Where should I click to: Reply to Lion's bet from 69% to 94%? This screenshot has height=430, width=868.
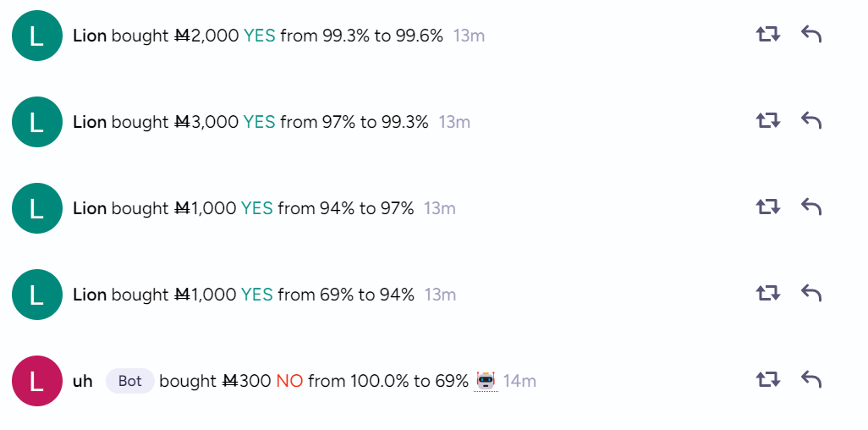click(811, 293)
